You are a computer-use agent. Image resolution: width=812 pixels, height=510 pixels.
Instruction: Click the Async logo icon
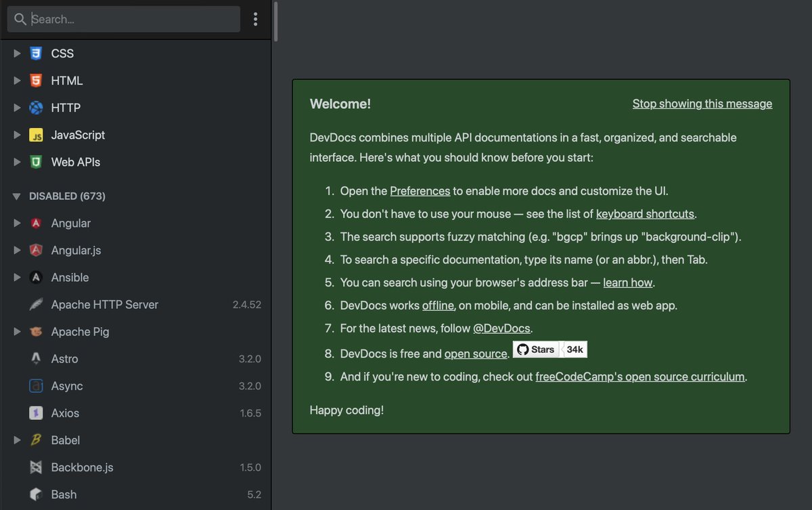(x=36, y=385)
